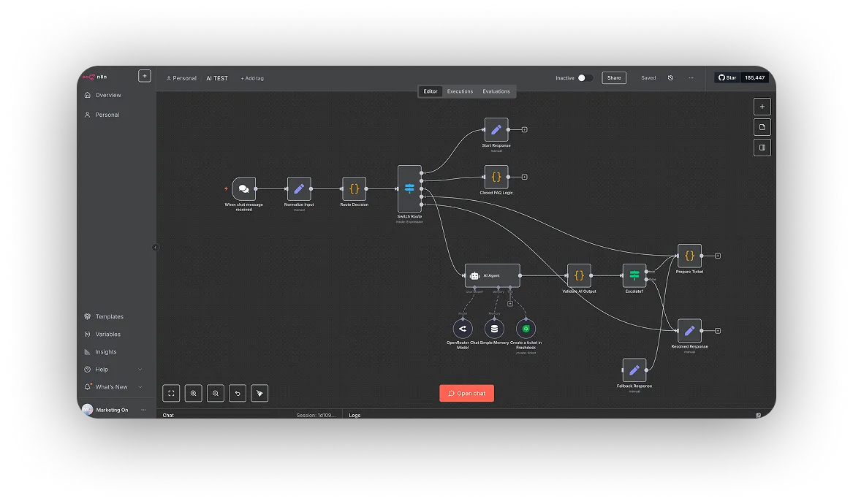Click the add node plus button on canvas

[762, 107]
